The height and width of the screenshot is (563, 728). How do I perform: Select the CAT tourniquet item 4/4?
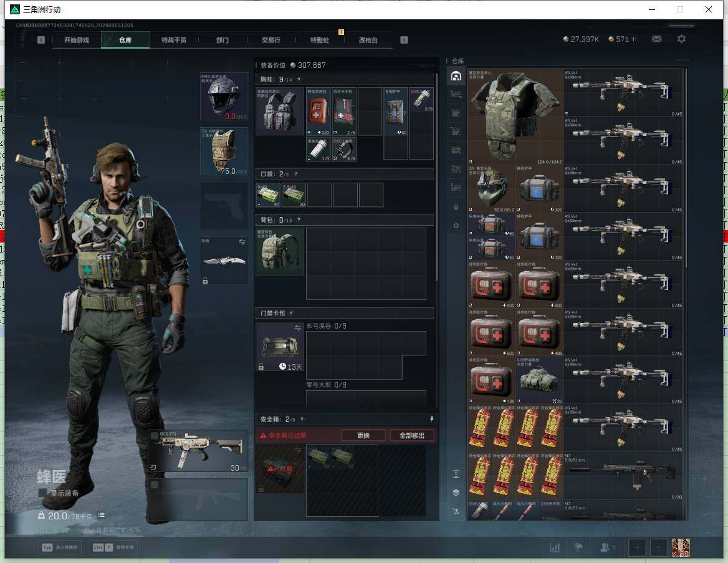(344, 149)
